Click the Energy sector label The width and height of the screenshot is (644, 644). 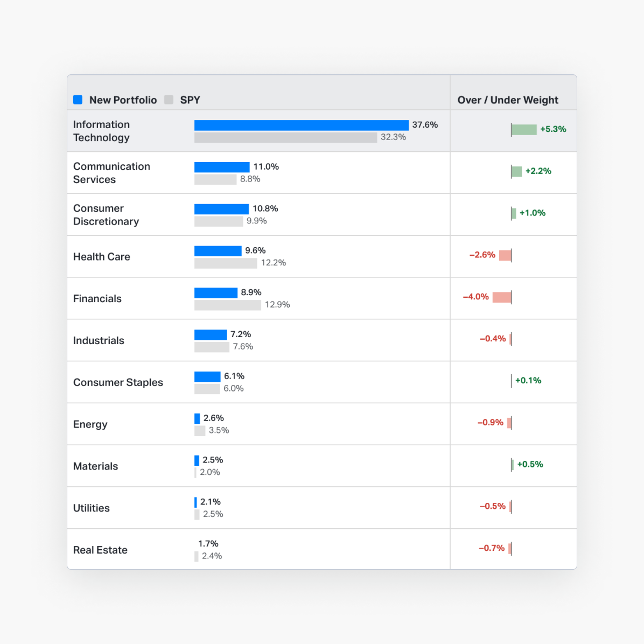[x=90, y=424]
